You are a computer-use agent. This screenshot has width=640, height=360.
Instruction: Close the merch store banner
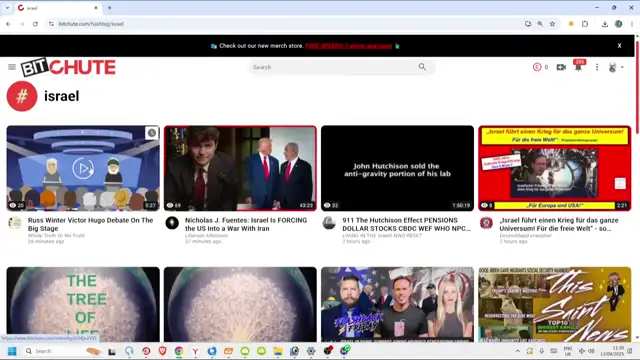tap(619, 46)
